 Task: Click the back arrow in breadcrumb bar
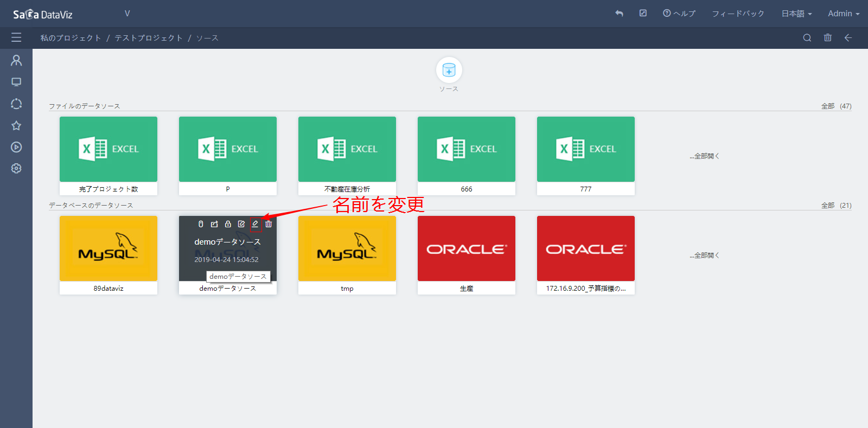[848, 38]
